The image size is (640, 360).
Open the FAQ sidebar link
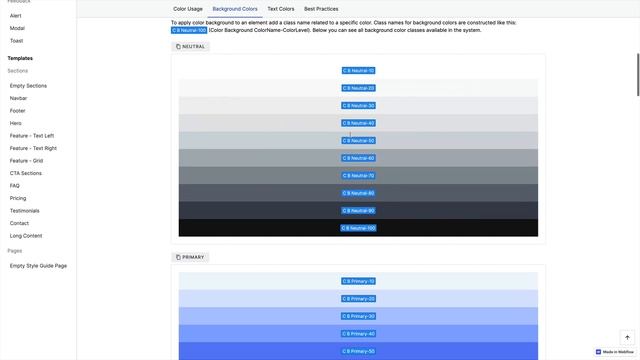pos(15,186)
